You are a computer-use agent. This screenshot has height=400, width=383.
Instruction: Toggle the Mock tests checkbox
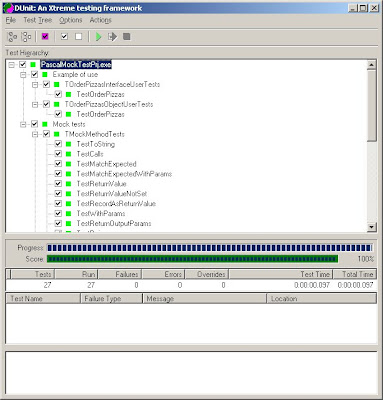tap(34, 124)
